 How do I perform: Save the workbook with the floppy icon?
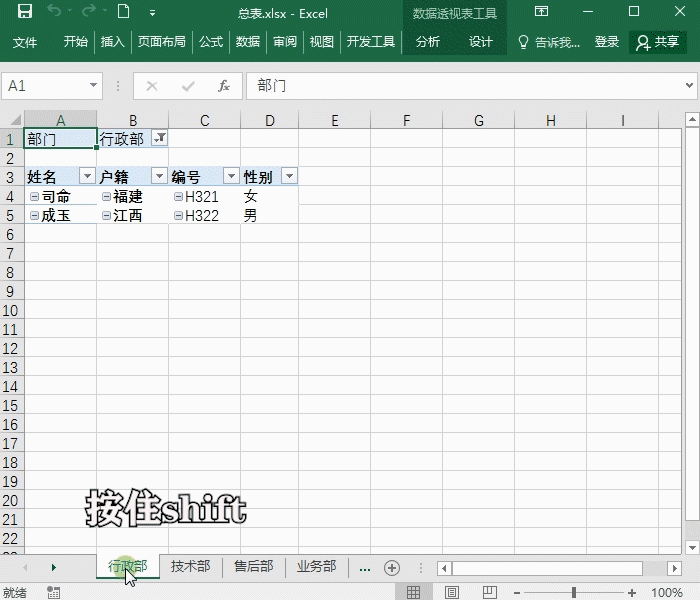tap(25, 11)
